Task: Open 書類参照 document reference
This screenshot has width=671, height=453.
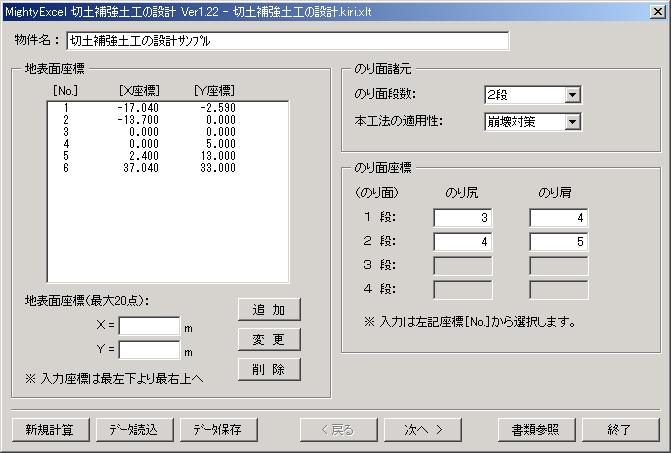Action: [x=536, y=429]
